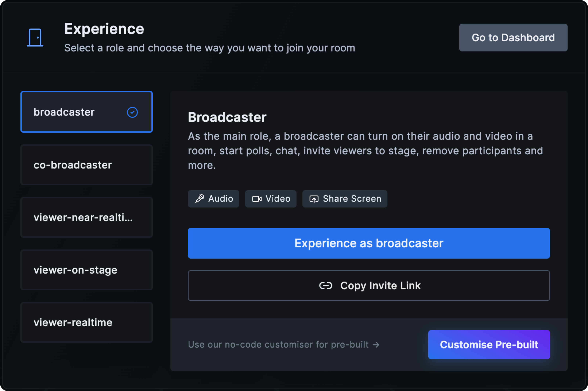Select the viewer-near-realtime role
The width and height of the screenshot is (588, 391).
[86, 217]
